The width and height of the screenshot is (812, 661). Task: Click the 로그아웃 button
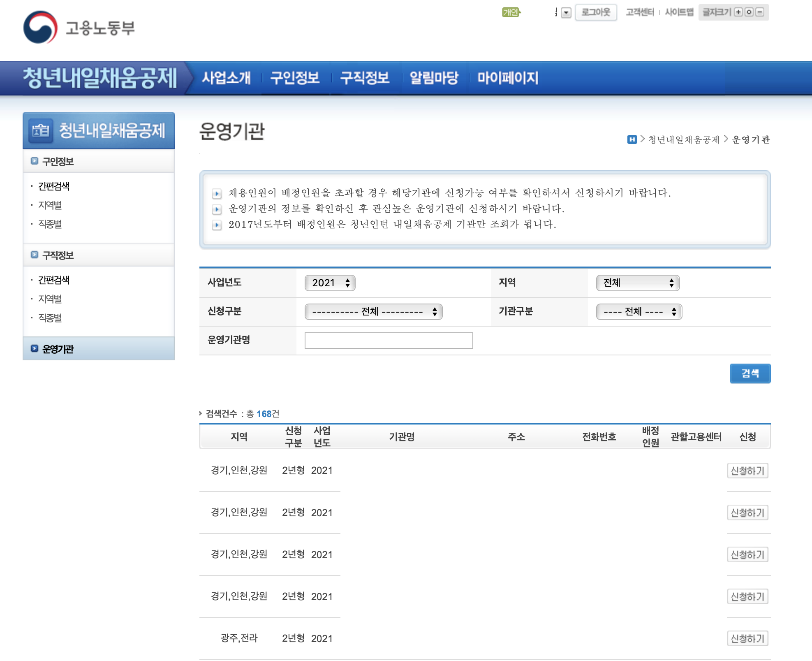tap(596, 12)
